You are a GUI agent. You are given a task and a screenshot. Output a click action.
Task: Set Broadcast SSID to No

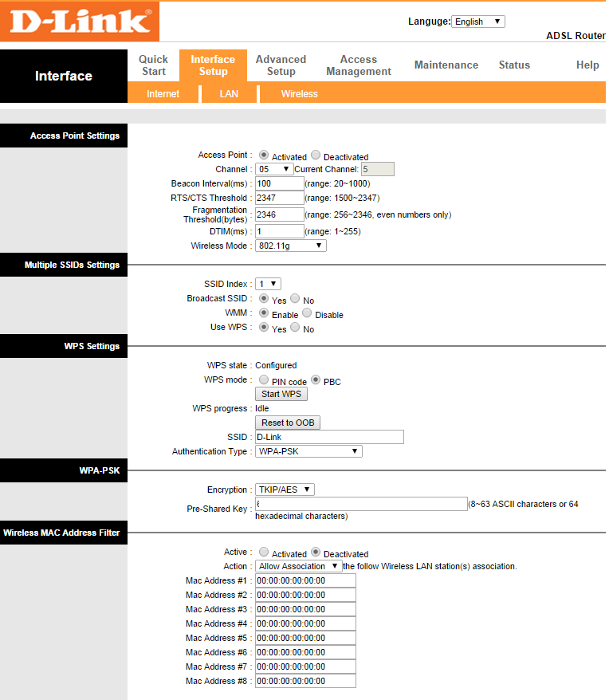[295, 298]
